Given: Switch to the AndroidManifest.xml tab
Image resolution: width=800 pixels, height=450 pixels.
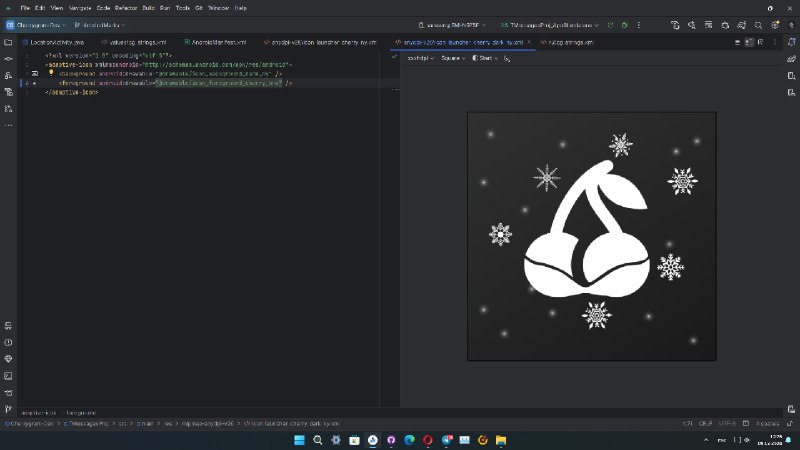Looking at the screenshot, I should tap(215, 42).
